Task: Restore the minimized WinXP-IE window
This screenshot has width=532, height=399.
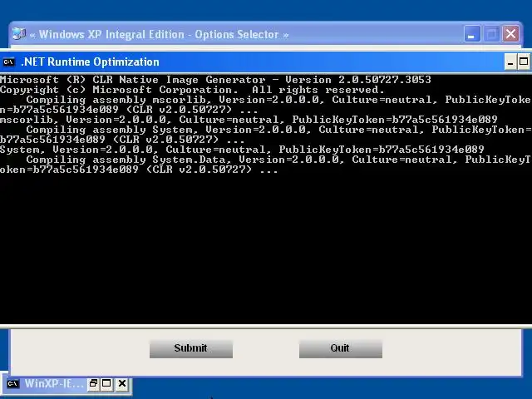Action: pyautogui.click(x=93, y=384)
